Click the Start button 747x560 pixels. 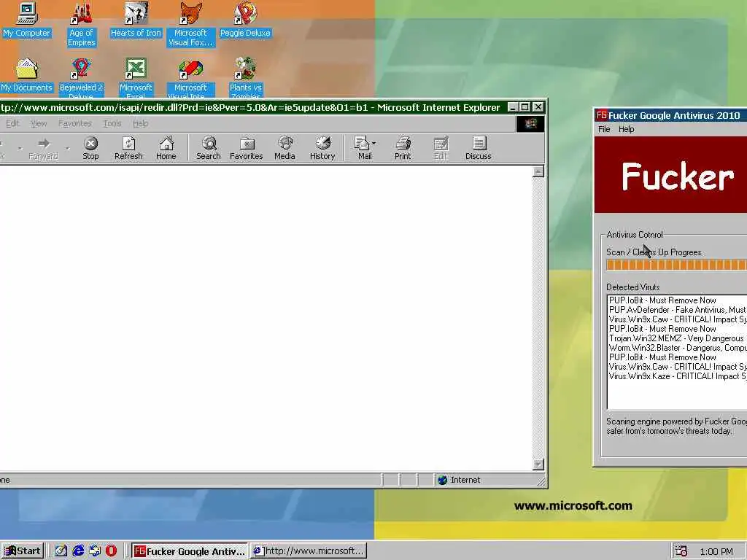pos(23,551)
